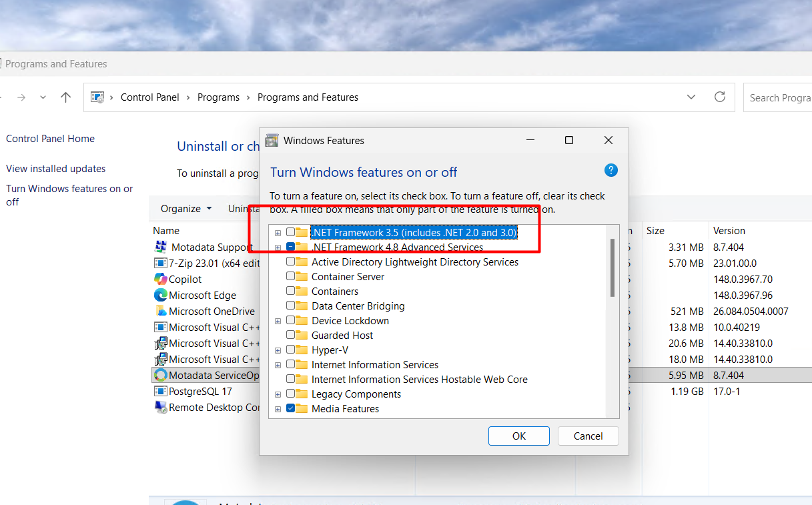Click Programs and Features breadcrumb segment
Viewport: 812px width, 505px height.
(308, 97)
